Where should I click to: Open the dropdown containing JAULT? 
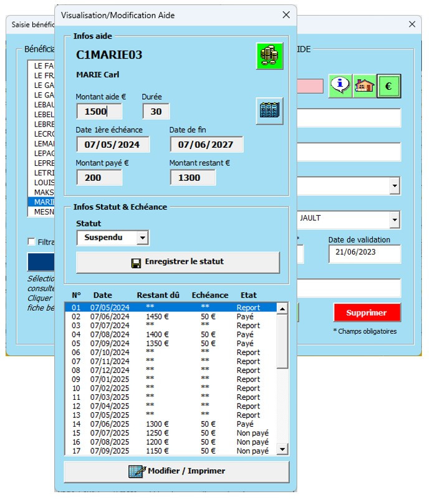click(x=394, y=220)
